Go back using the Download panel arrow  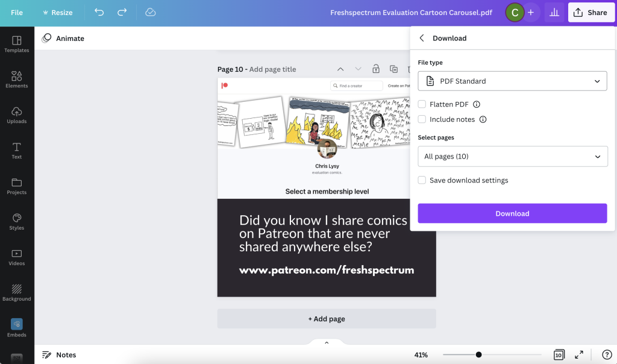pos(422,38)
